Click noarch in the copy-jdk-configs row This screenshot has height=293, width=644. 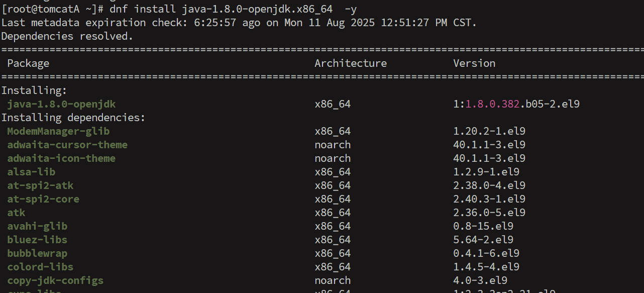[x=333, y=280]
